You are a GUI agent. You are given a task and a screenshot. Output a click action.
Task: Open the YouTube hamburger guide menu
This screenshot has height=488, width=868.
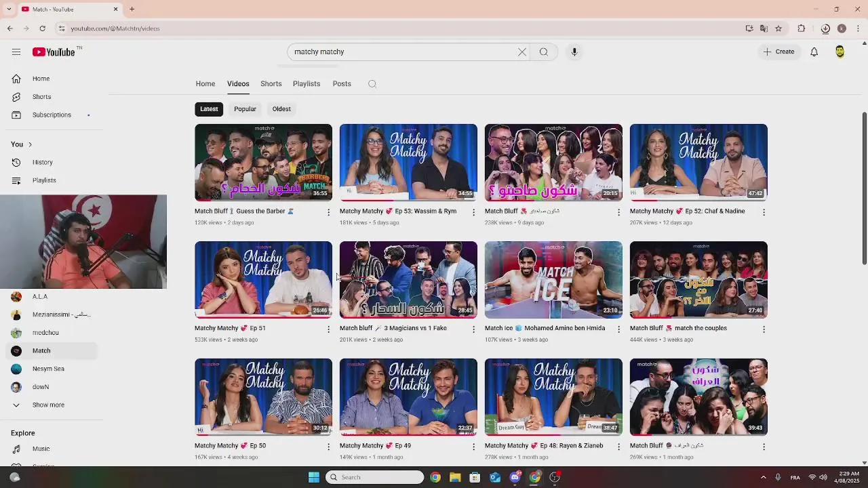click(16, 52)
